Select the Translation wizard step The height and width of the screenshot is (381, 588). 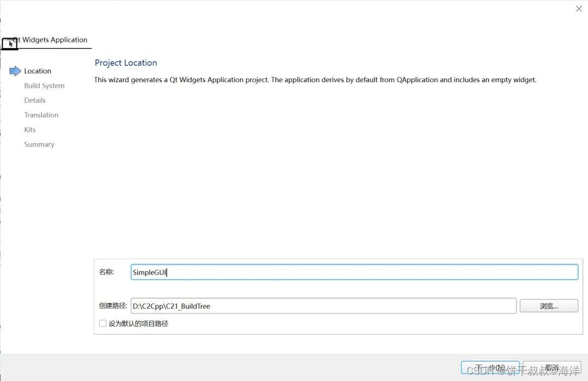pyautogui.click(x=41, y=115)
